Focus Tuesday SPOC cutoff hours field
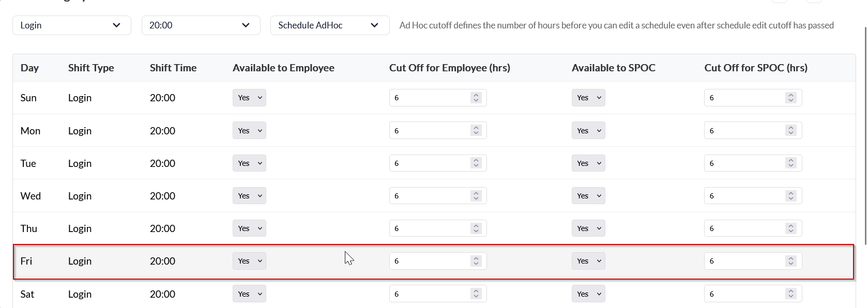This screenshot has width=868, height=308. click(744, 163)
